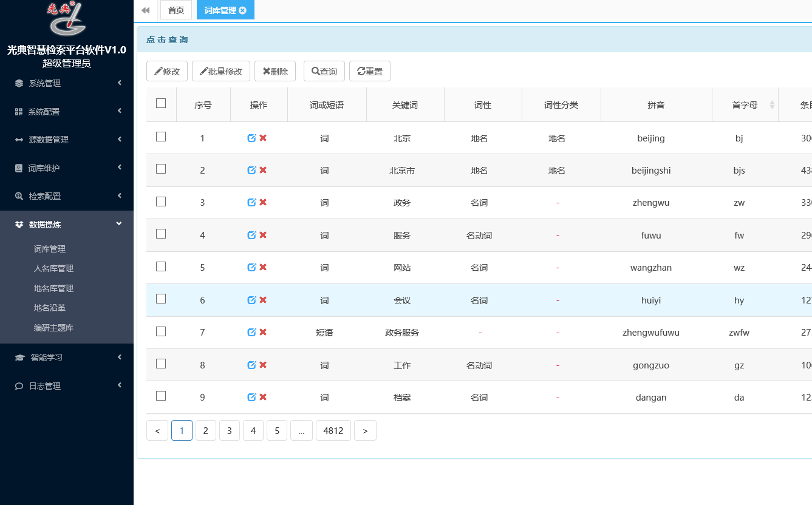
Task: Click the 修改 button
Action: click(x=167, y=71)
